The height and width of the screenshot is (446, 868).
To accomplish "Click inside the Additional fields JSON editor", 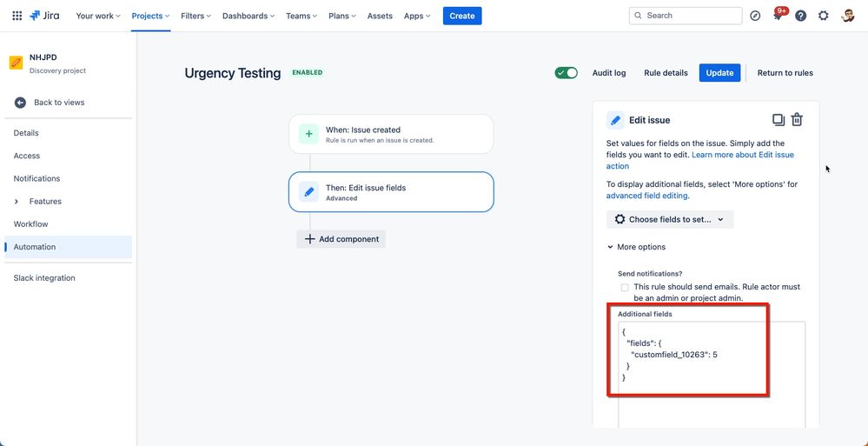I will click(712, 374).
